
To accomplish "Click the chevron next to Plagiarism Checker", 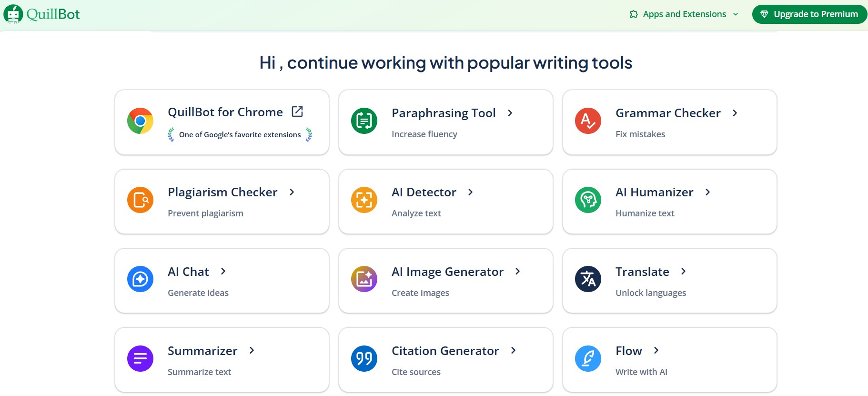I will tap(292, 192).
